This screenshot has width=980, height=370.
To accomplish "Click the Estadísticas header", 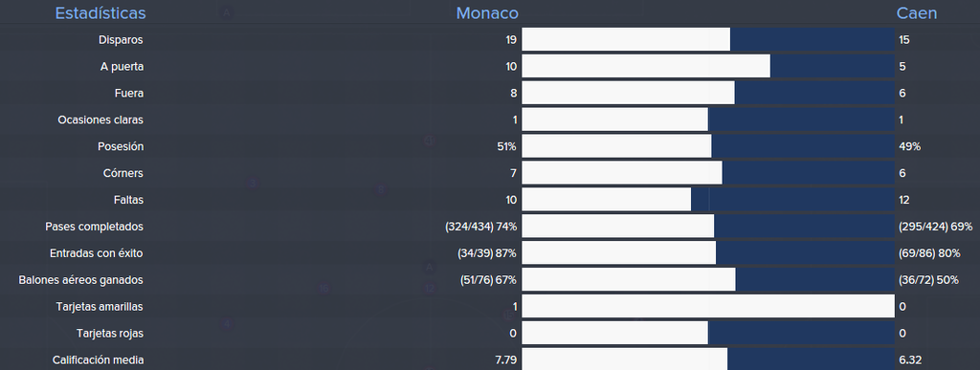I will [100, 13].
